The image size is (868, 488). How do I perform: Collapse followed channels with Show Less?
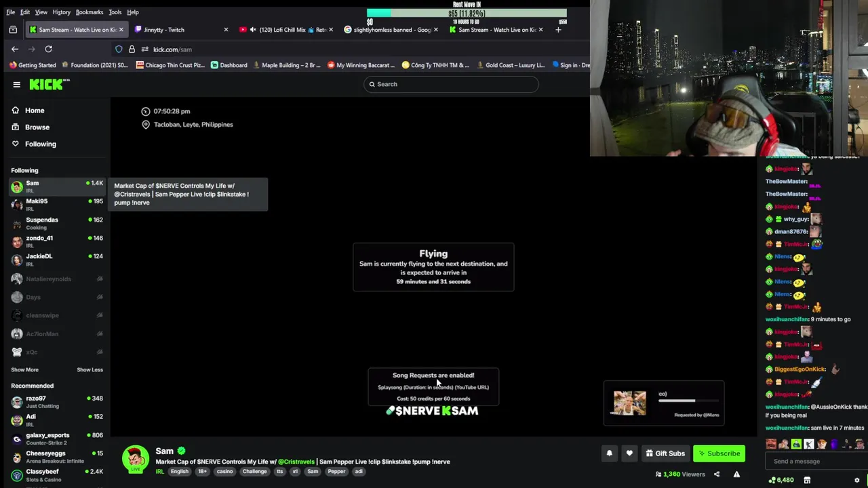[90, 370]
